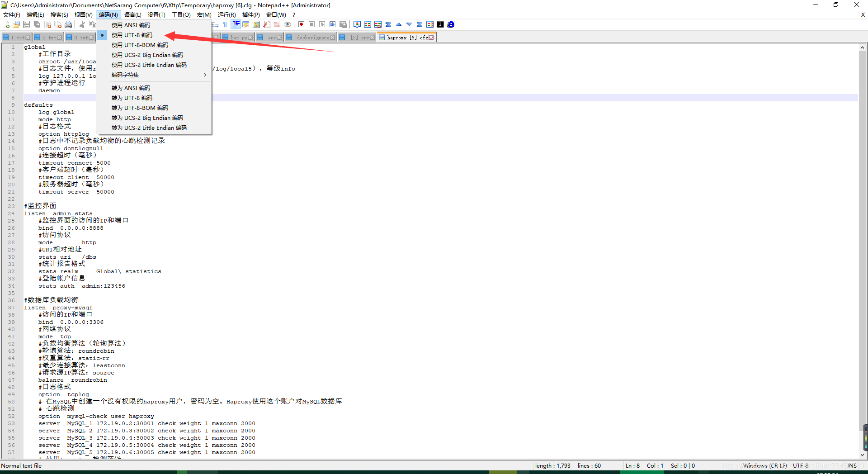The image size is (868, 474).
Task: Click 转为 UTF-8-BOM 编码 menu entry
Action: click(154, 108)
